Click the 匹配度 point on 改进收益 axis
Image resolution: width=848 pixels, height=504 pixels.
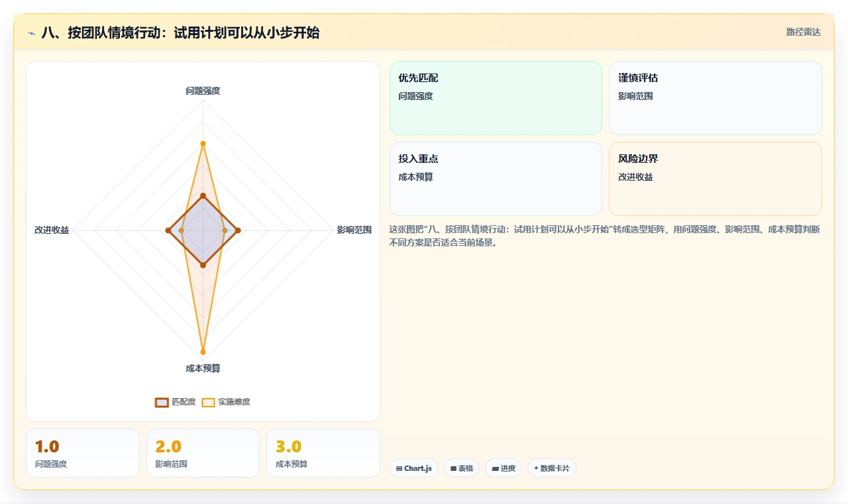pos(168,230)
